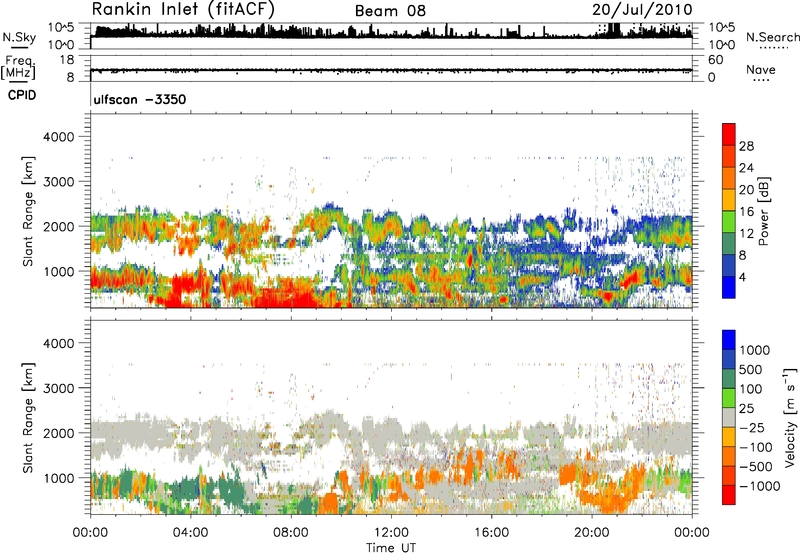This screenshot has height=554, width=800.
Task: Click the "08:00" time axis label
Action: point(290,533)
